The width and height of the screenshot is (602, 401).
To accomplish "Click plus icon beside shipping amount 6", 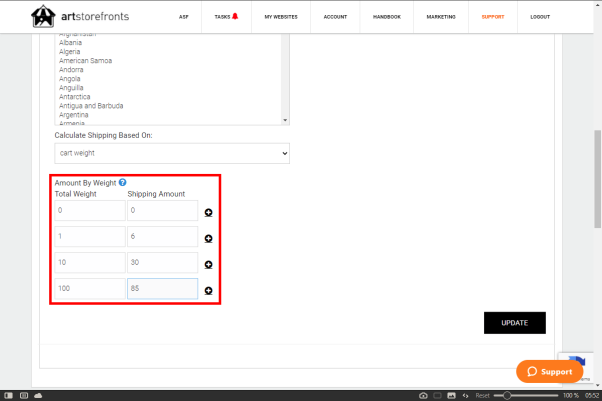I will (208, 238).
